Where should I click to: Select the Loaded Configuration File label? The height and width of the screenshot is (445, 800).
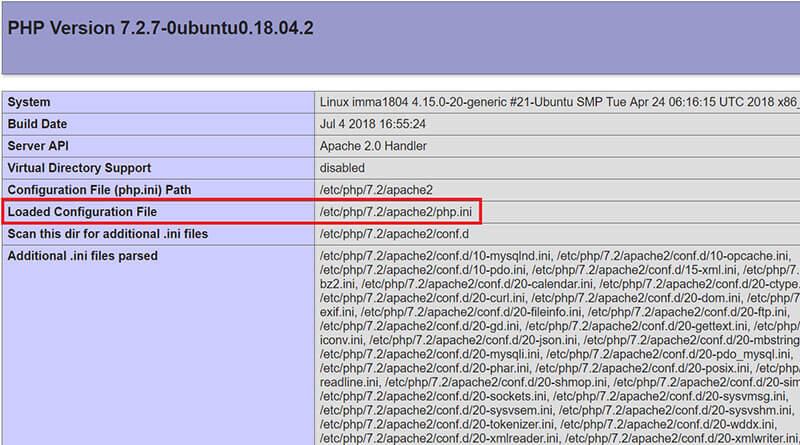click(82, 212)
